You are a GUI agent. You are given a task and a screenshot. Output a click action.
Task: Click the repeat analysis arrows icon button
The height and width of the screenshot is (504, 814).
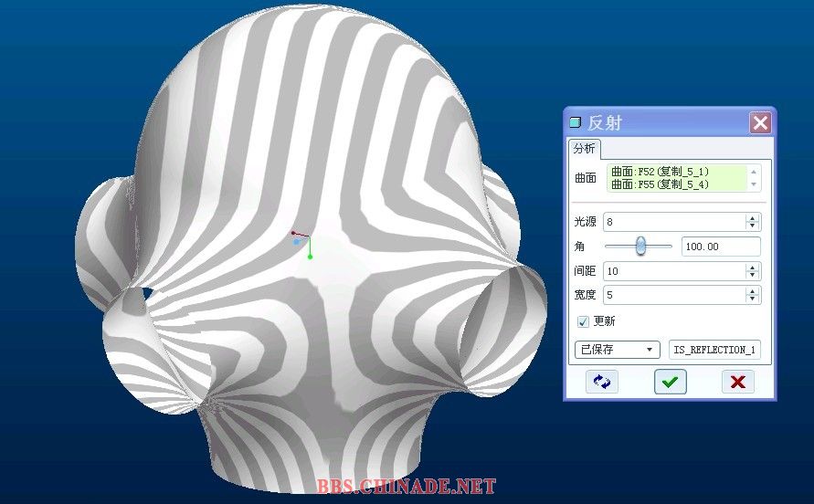pos(602,382)
